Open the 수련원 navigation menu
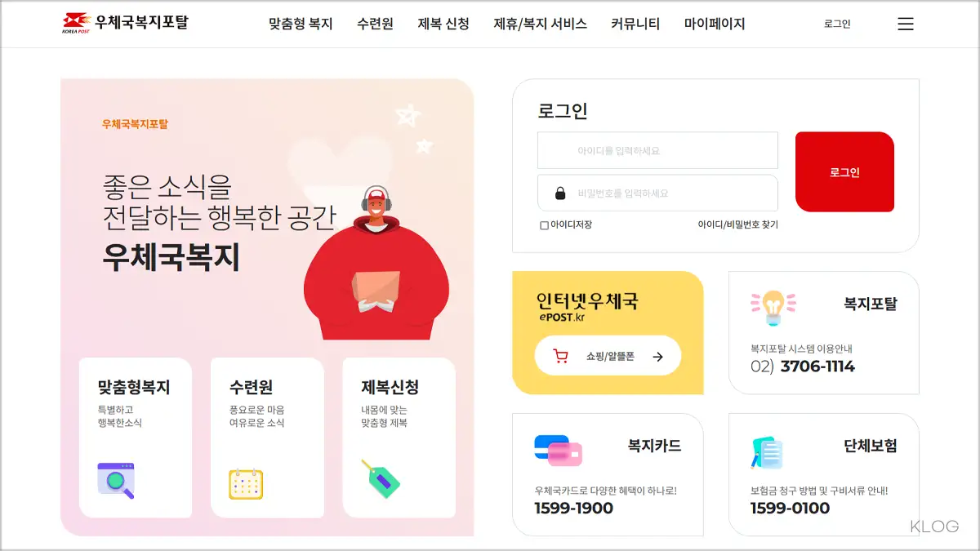Viewport: 980px width, 551px height. pyautogui.click(x=376, y=24)
